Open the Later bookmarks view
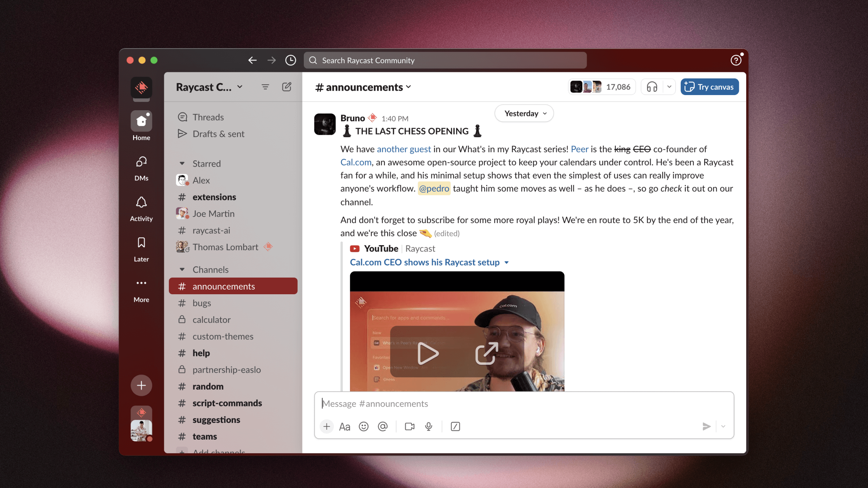 (141, 249)
